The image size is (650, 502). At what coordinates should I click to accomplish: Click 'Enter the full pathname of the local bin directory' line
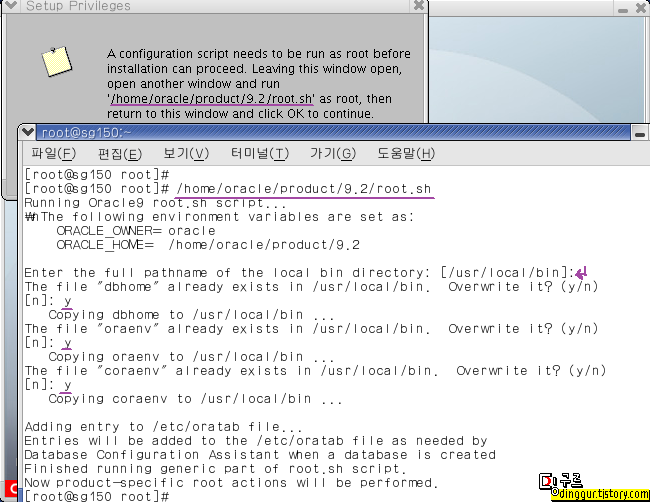pyautogui.click(x=299, y=273)
